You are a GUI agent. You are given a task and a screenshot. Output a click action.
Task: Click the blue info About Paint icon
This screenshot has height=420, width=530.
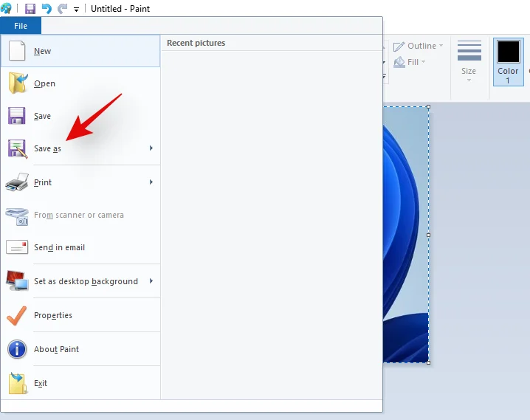click(17, 349)
